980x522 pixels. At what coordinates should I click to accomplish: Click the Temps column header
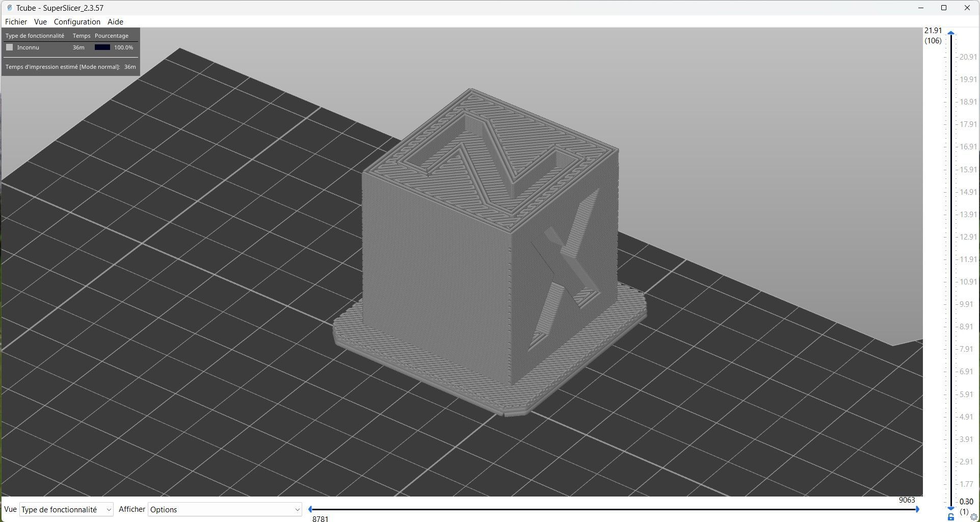(x=82, y=36)
